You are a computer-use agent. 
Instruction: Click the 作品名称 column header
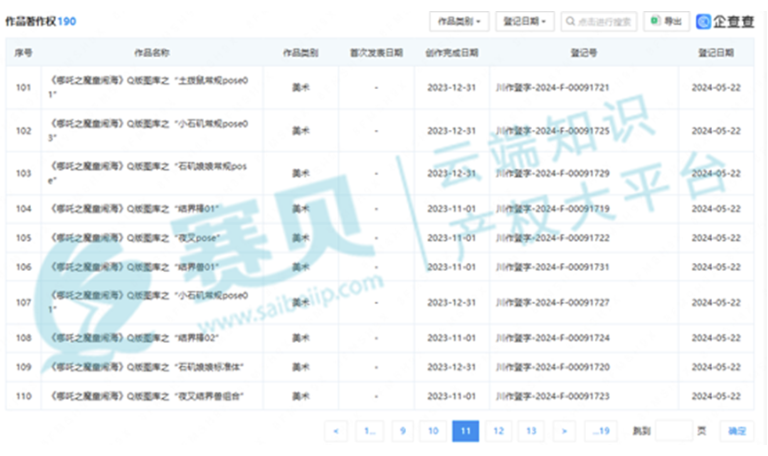click(x=151, y=52)
